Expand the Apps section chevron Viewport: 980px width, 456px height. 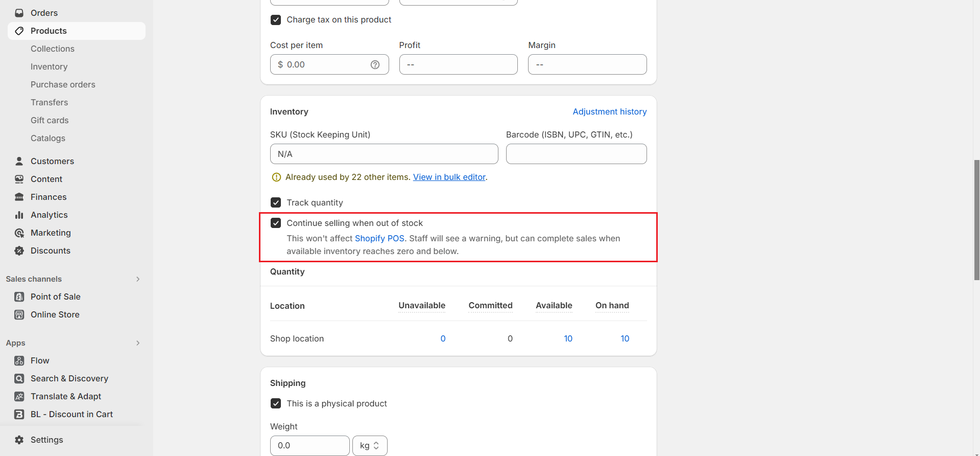tap(138, 343)
